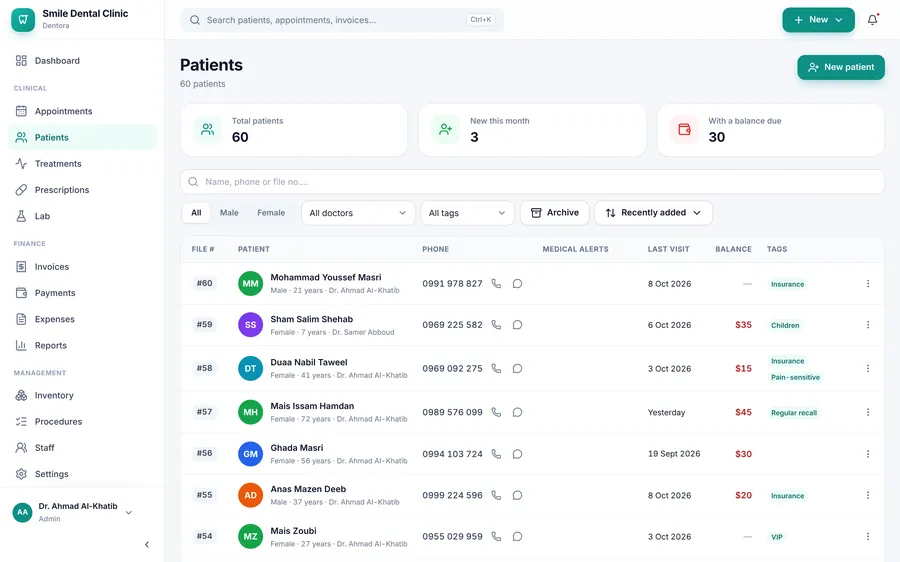The image size is (900, 562).
Task: Expand Dr. Ahmad Al-Khatib account menu
Action: coord(73,512)
